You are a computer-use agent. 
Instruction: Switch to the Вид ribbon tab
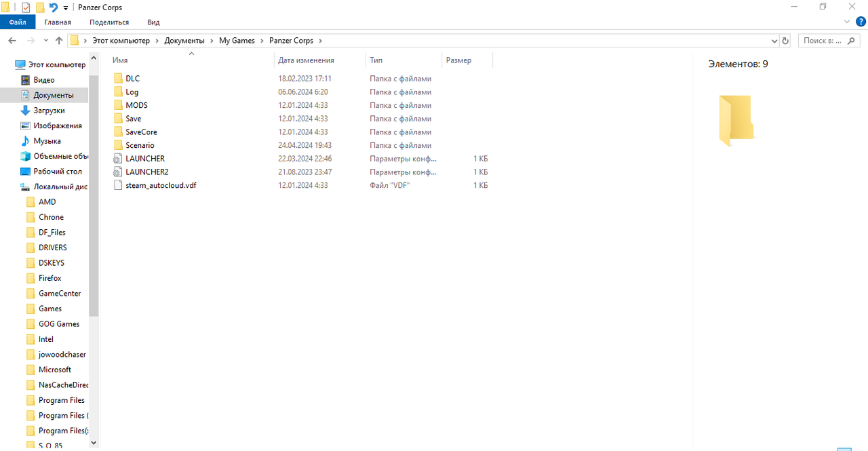[x=153, y=22]
